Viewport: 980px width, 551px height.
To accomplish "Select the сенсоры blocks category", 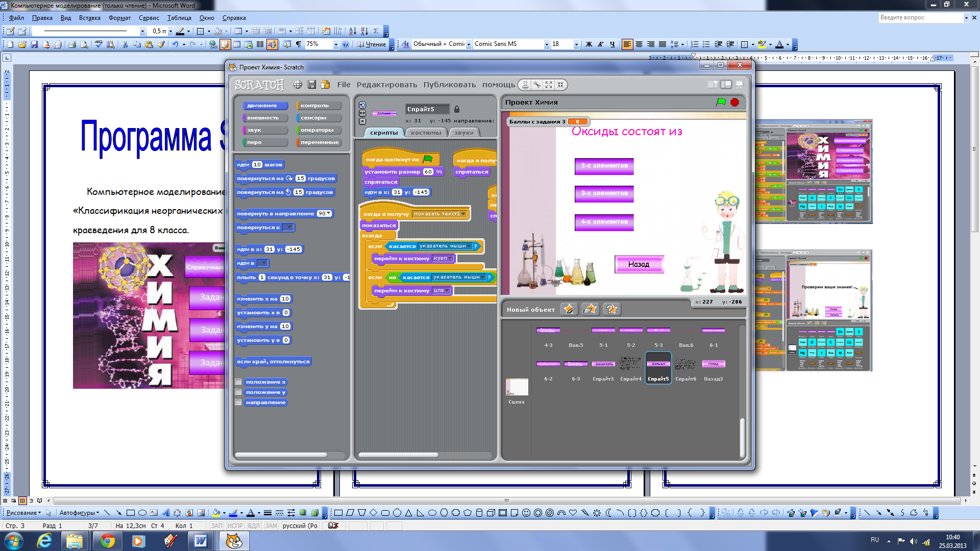I will [x=318, y=118].
